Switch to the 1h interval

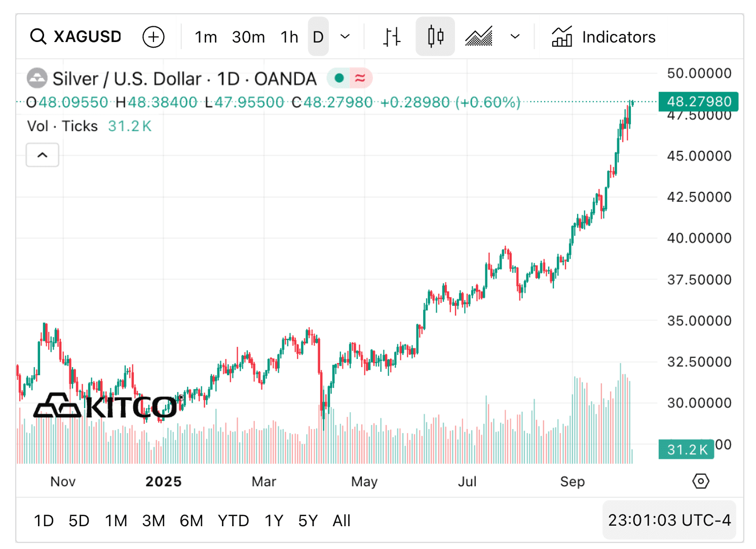[x=289, y=36]
